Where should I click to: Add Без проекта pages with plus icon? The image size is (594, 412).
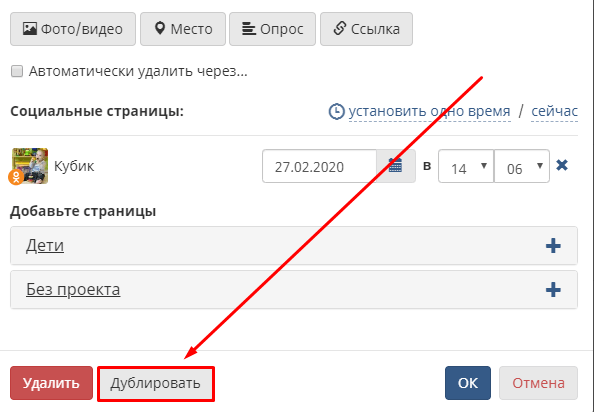[553, 290]
